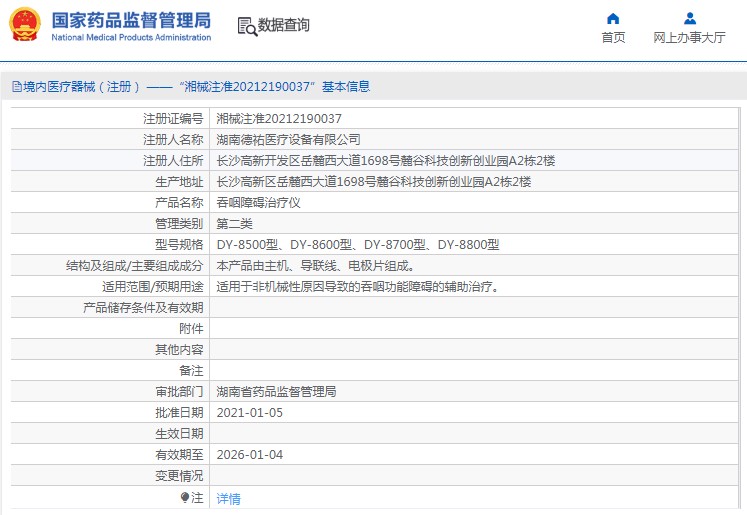Click the product name 吞咽障碍治疗仪
Viewport: 747px width, 515px height.
pyautogui.click(x=258, y=203)
